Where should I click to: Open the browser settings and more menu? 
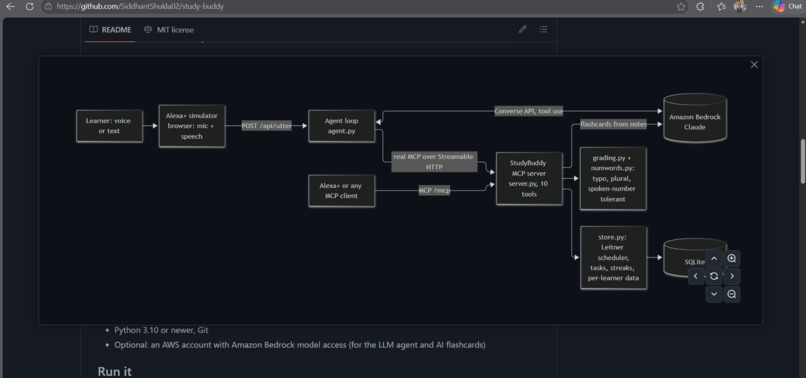(759, 7)
